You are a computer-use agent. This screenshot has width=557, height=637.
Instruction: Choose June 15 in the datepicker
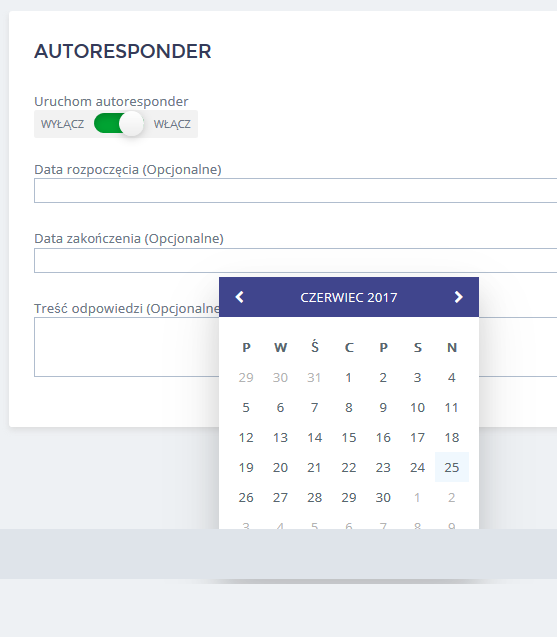pyautogui.click(x=349, y=437)
